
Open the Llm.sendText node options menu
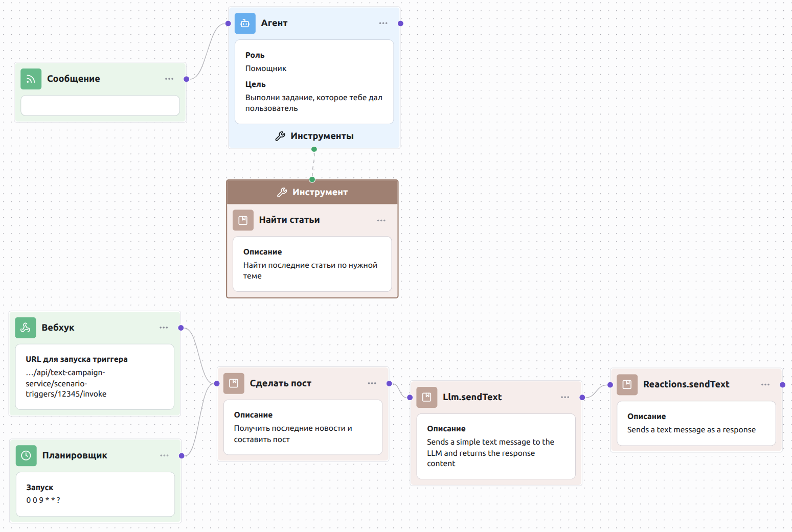565,397
